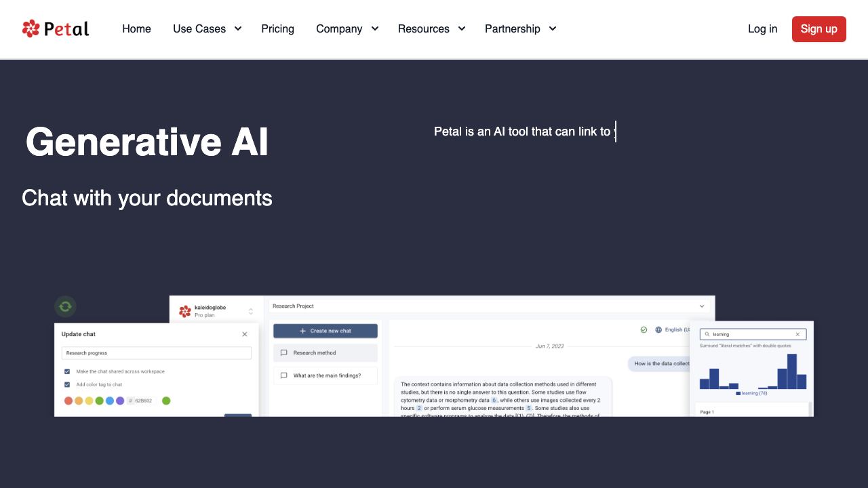Expand the Research Project dropdown chevron

pyautogui.click(x=702, y=306)
